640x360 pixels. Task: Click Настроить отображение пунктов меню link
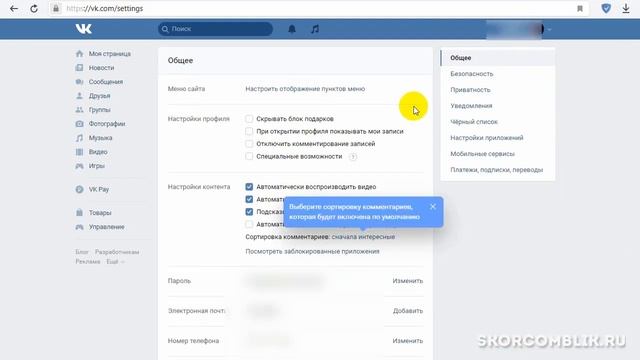click(305, 89)
